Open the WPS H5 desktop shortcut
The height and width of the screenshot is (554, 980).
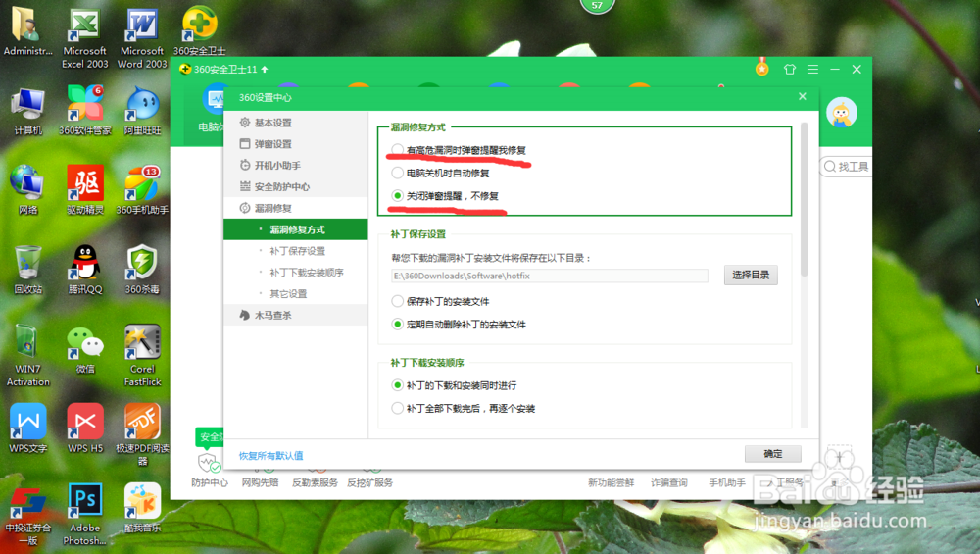coord(85,428)
